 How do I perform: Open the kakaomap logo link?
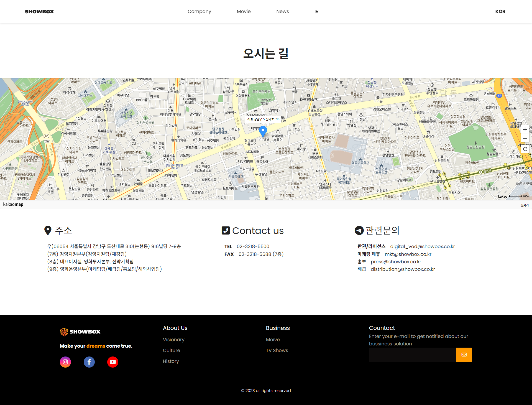13,204
